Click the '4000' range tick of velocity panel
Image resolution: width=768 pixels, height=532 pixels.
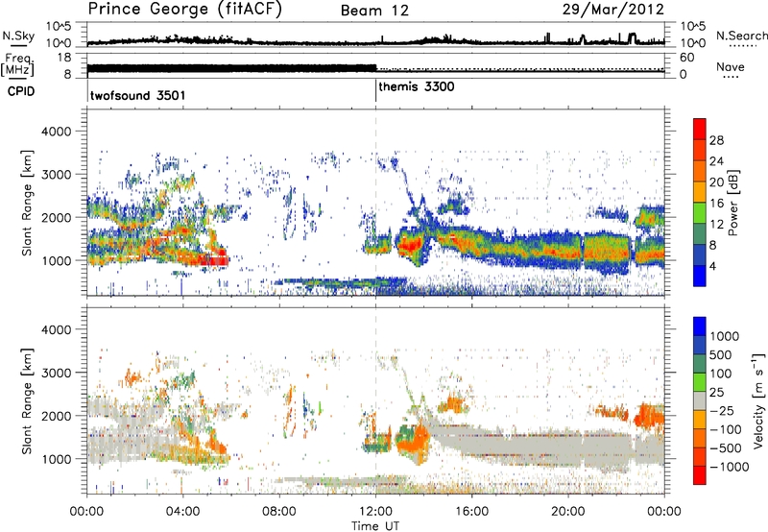coord(56,329)
